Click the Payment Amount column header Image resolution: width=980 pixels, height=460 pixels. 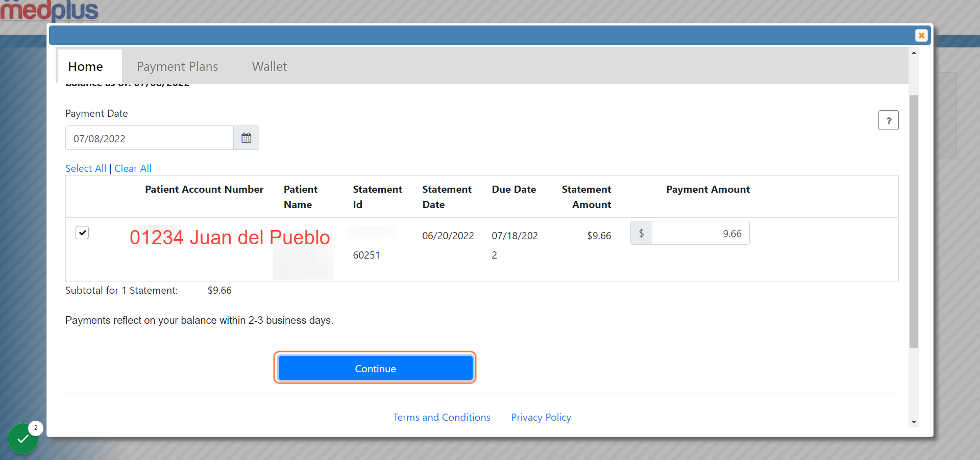(x=708, y=189)
